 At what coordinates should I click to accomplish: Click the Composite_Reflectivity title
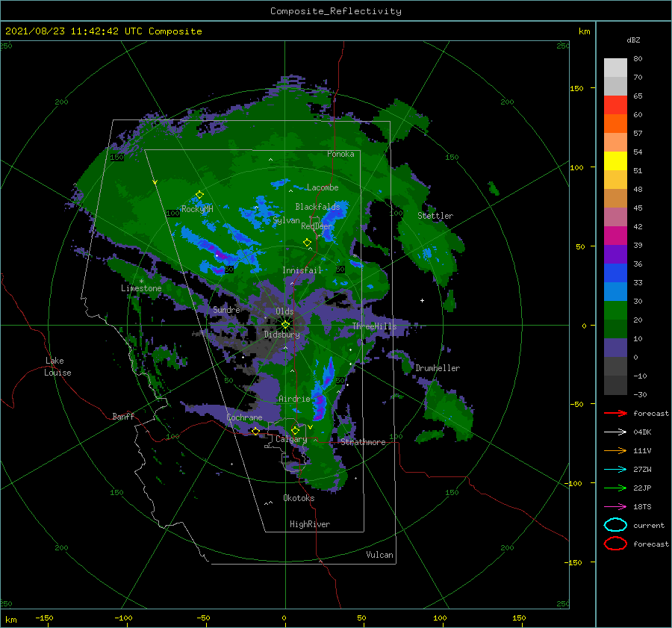[x=336, y=11]
